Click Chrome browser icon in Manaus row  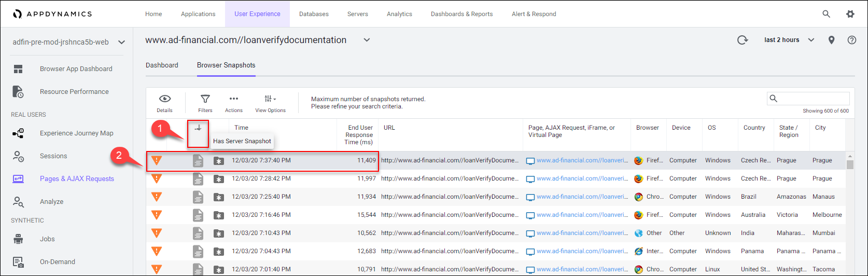point(638,197)
